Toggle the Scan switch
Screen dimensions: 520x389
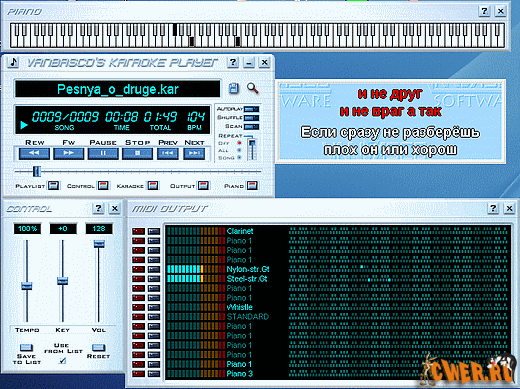coord(251,127)
